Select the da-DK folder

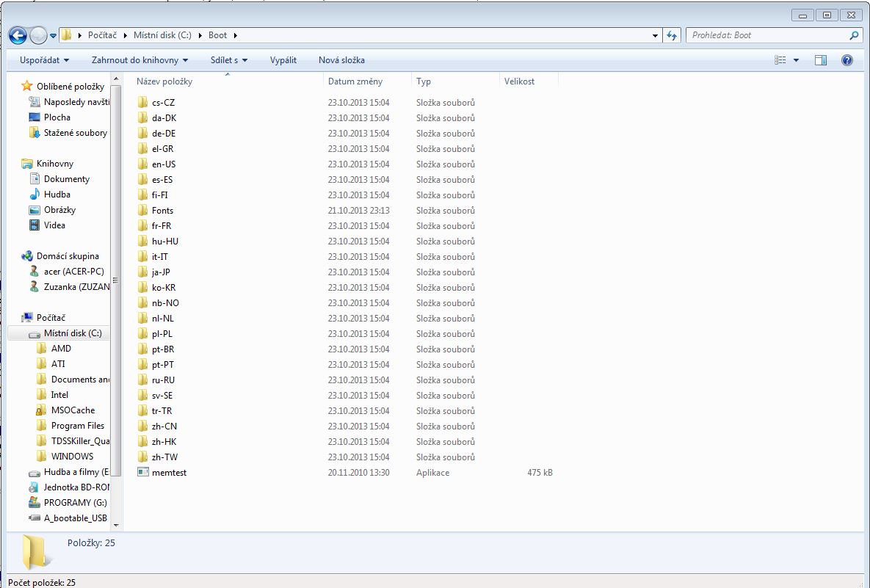pyautogui.click(x=164, y=117)
